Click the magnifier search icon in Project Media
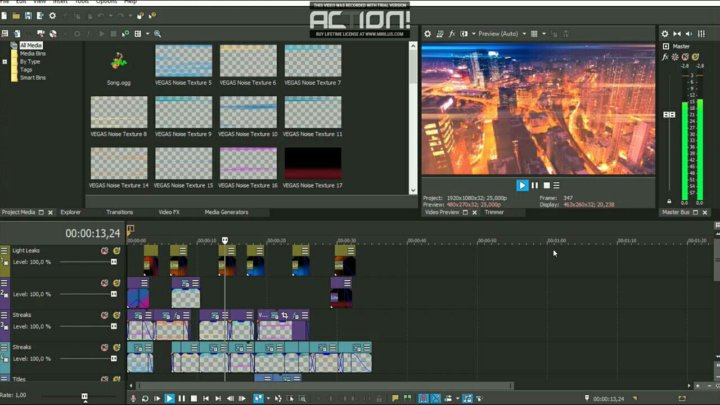720x405 pixels. click(x=157, y=34)
